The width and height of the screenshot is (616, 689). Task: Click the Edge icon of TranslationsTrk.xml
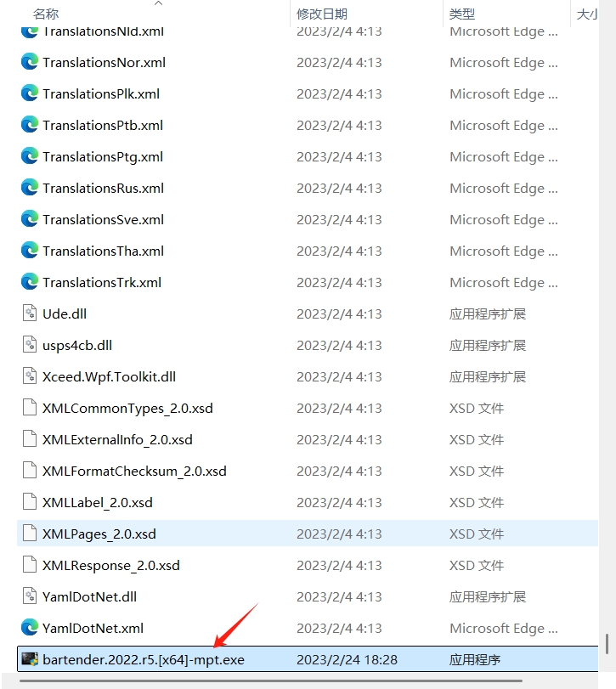click(x=30, y=282)
